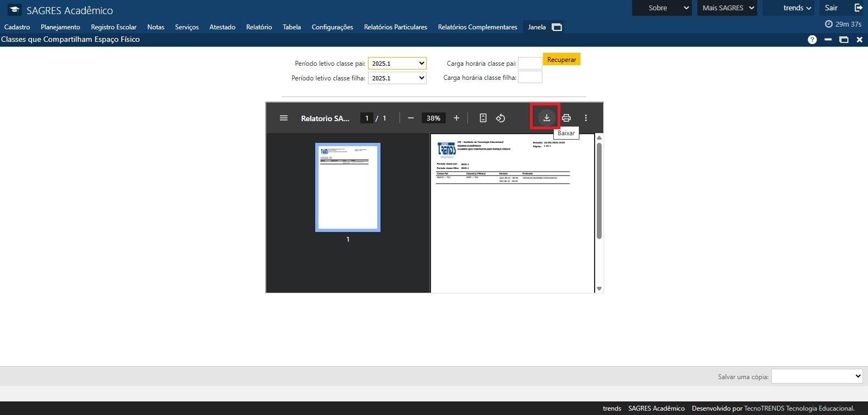The height and width of the screenshot is (415, 868).
Task: Click the Sair logout icon
Action: (x=858, y=8)
